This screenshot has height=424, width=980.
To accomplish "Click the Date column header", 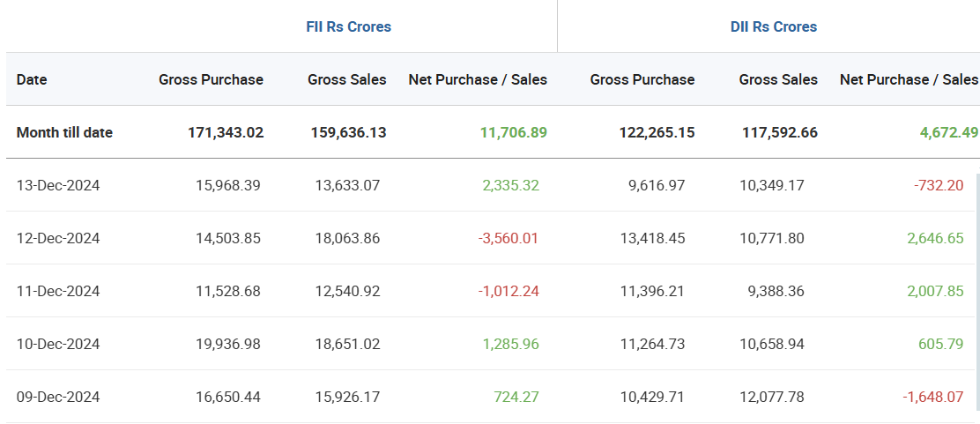I will (32, 79).
